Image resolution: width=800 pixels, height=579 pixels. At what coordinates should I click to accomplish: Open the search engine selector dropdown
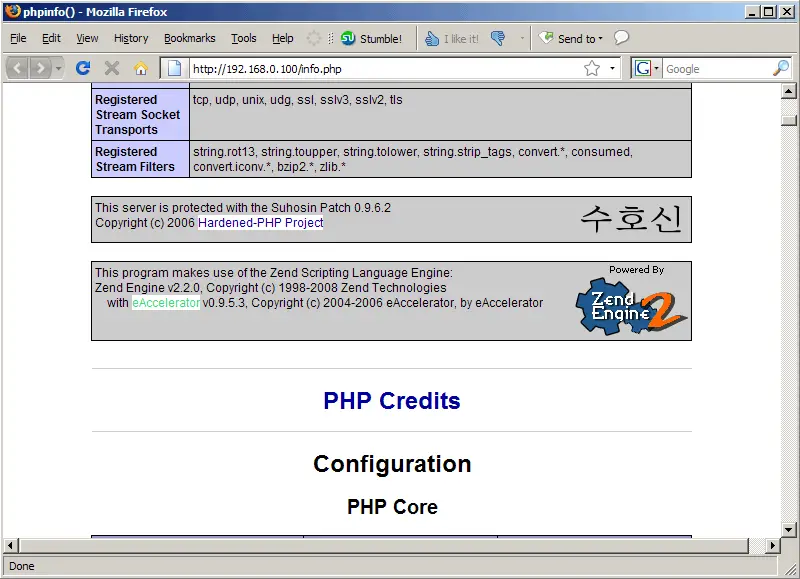[x=657, y=68]
